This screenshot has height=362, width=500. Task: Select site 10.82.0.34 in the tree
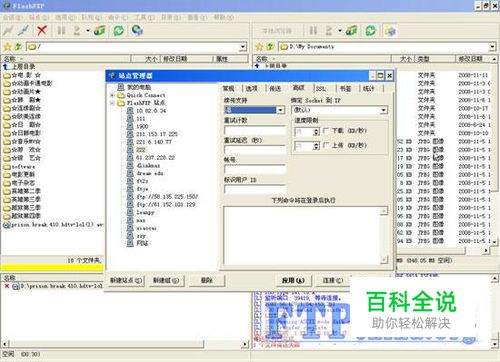coord(151,111)
